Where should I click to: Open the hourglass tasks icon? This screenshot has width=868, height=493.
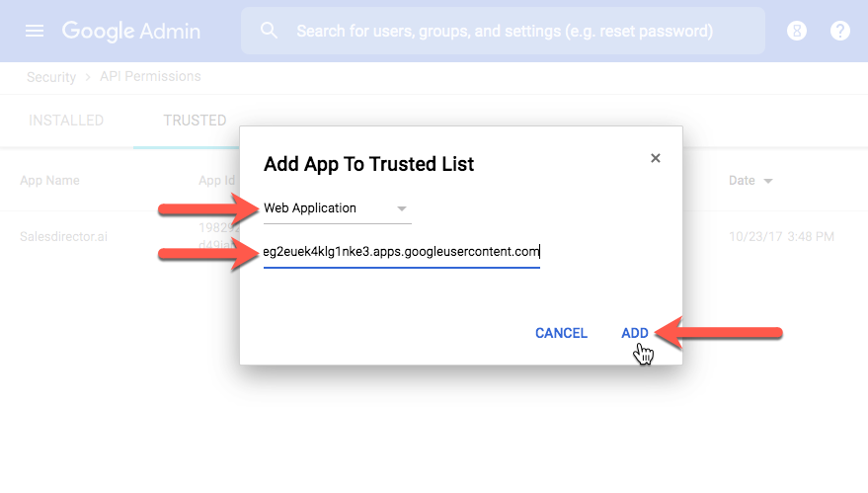pyautogui.click(x=797, y=31)
